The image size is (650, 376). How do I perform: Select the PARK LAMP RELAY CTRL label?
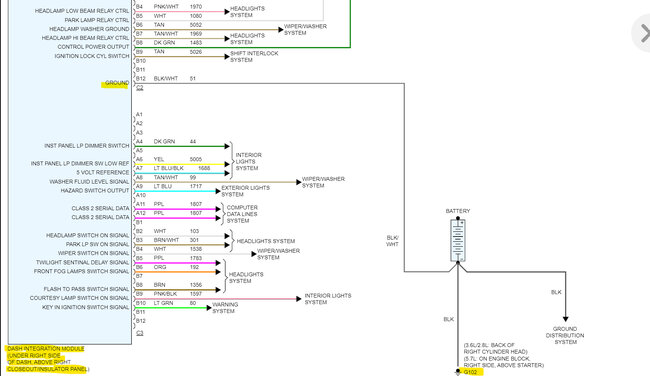pos(97,20)
